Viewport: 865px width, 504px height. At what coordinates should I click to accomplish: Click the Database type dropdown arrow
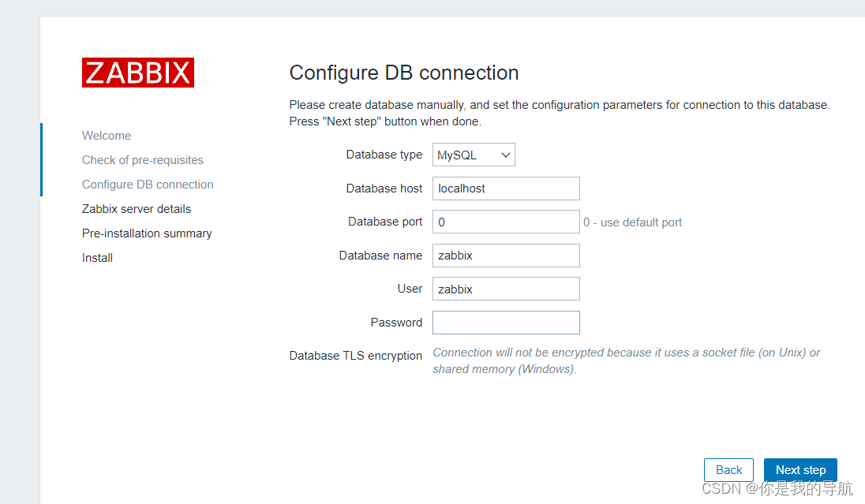click(x=505, y=155)
